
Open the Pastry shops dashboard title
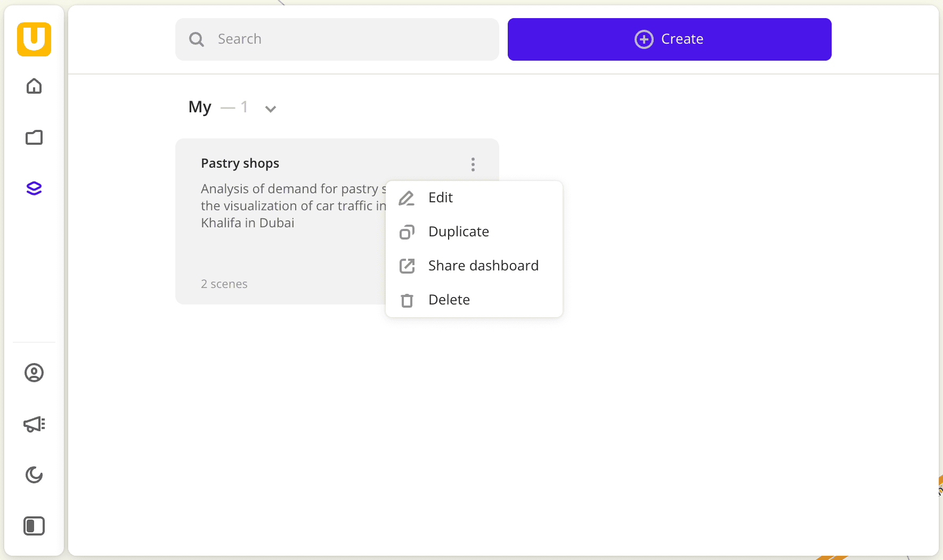(x=240, y=163)
